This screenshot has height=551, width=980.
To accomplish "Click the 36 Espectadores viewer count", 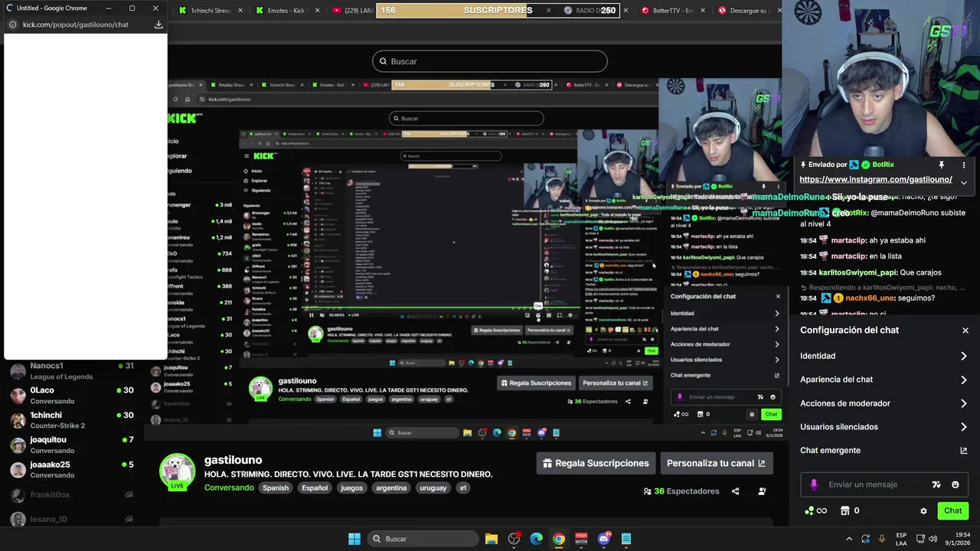I will [681, 491].
